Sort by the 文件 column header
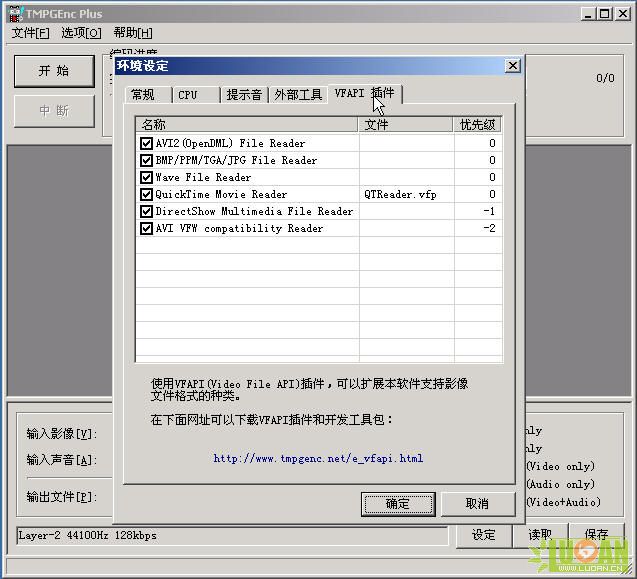 point(405,125)
